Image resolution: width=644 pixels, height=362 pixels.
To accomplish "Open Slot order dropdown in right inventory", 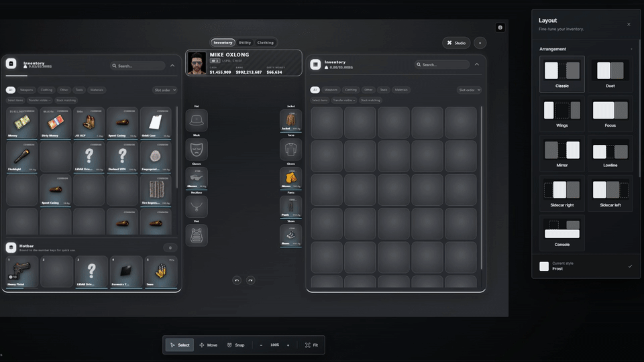I will (x=469, y=90).
